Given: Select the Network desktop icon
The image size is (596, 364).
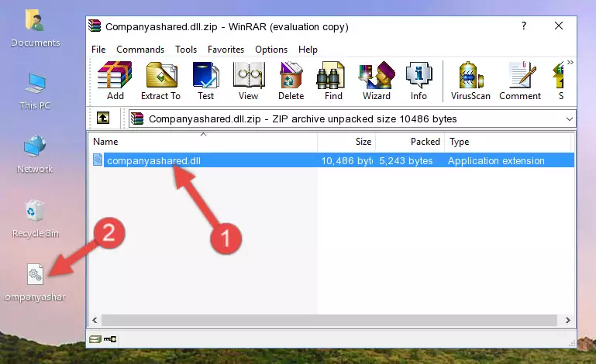Looking at the screenshot, I should point(35,155).
